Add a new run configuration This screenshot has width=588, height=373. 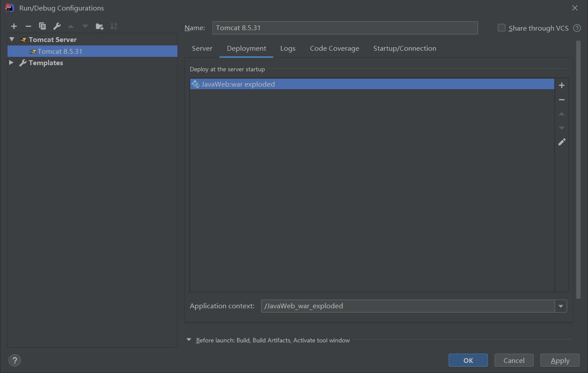pos(14,26)
